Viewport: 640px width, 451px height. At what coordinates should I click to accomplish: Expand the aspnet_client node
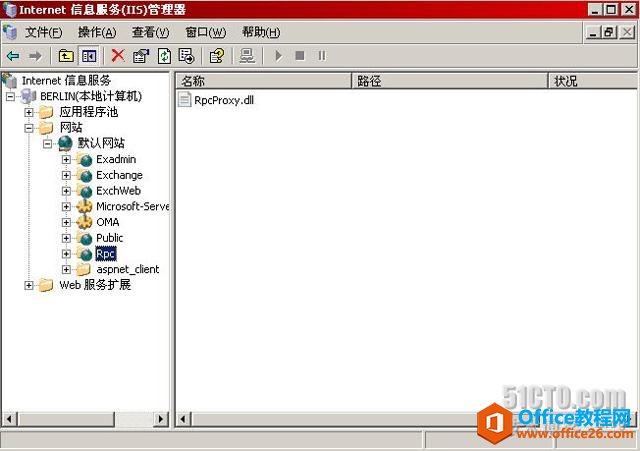(66, 269)
